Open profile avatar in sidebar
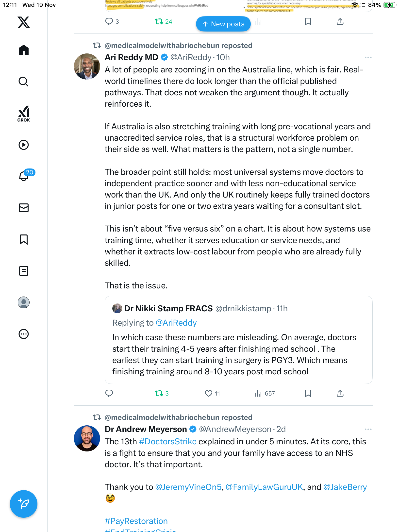This screenshot has width=399, height=532. (24, 302)
